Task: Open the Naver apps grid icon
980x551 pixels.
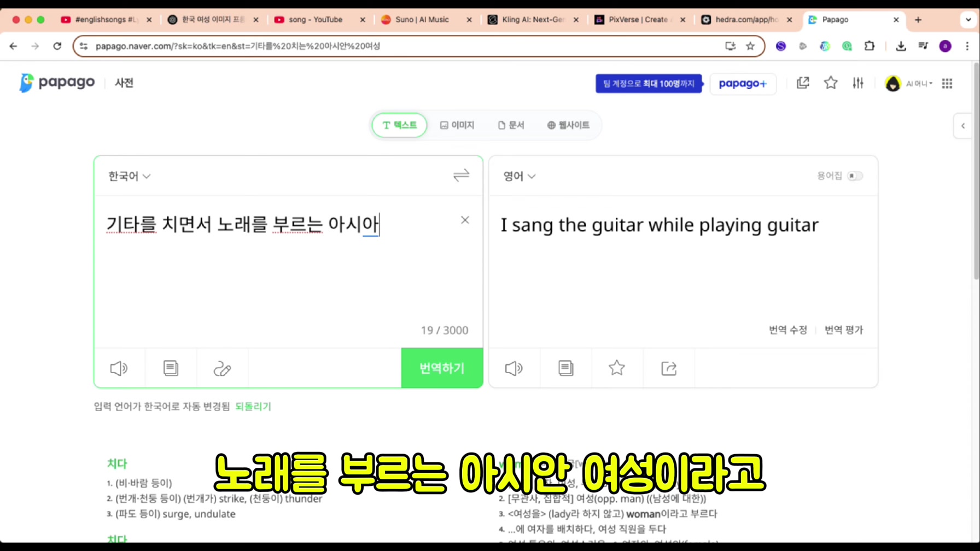Action: pyautogui.click(x=947, y=83)
